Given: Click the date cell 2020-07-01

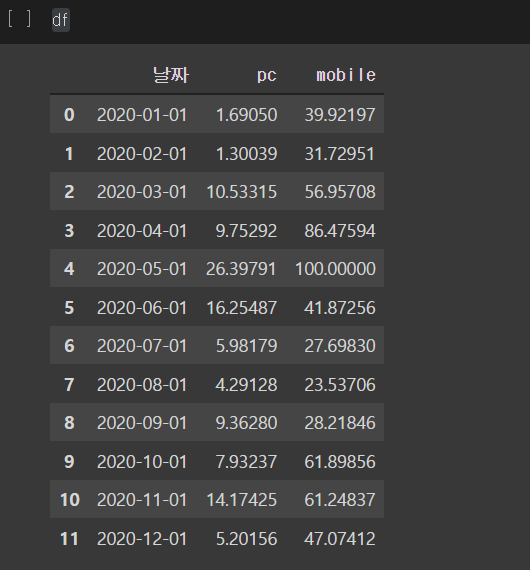Looking at the screenshot, I should pyautogui.click(x=142, y=345).
